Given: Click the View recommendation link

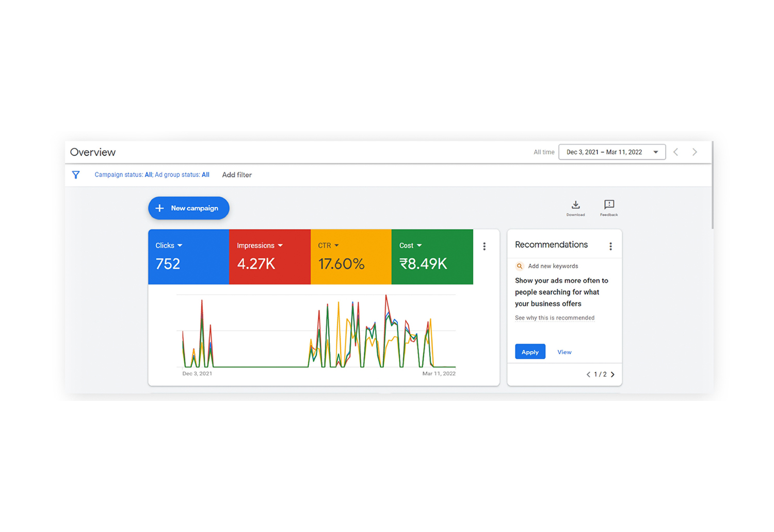Looking at the screenshot, I should tap(564, 352).
